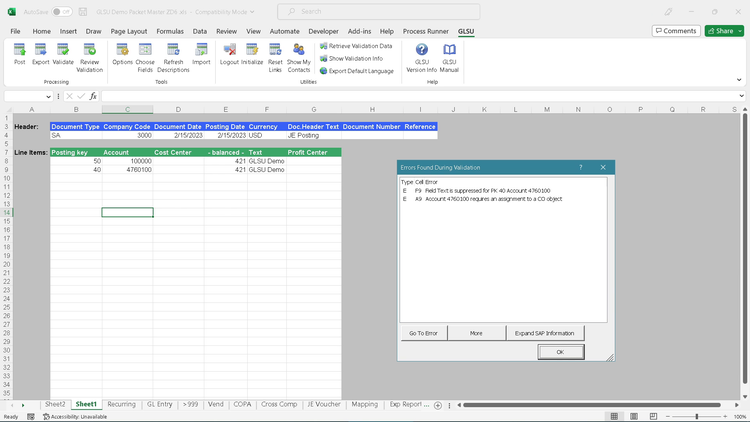Click the Save icon in title bar

83,11
